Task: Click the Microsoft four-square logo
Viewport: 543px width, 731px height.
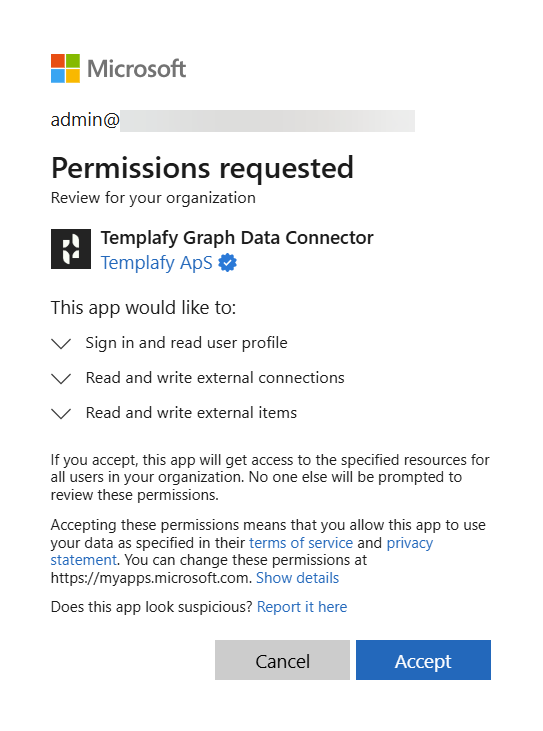Action: [65, 69]
